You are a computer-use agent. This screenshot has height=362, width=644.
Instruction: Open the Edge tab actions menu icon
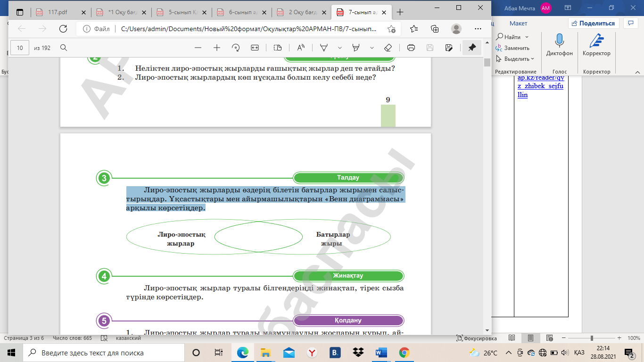pos(19,12)
